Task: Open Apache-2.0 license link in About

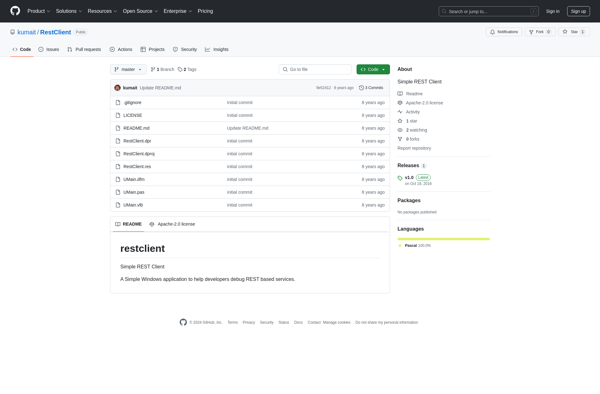Action: pos(420,103)
